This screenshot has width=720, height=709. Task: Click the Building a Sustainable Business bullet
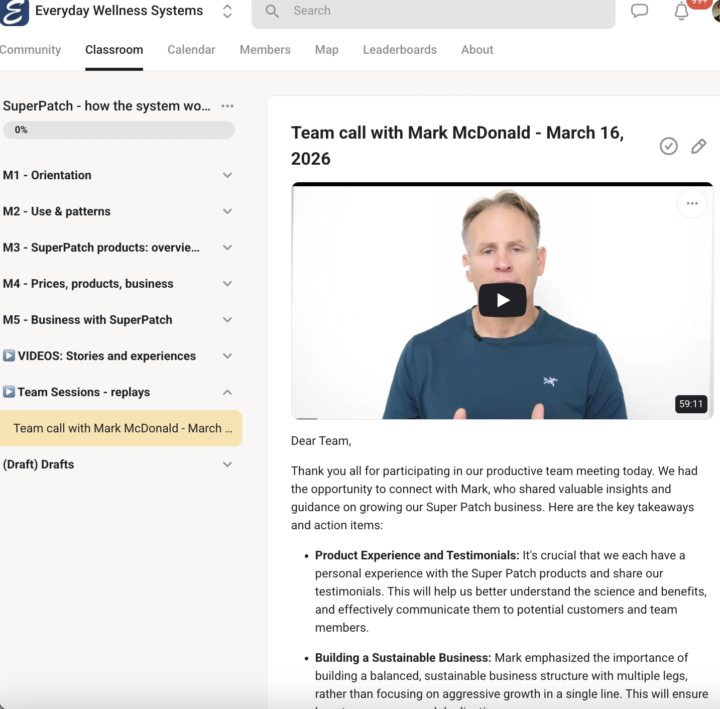tap(511, 681)
